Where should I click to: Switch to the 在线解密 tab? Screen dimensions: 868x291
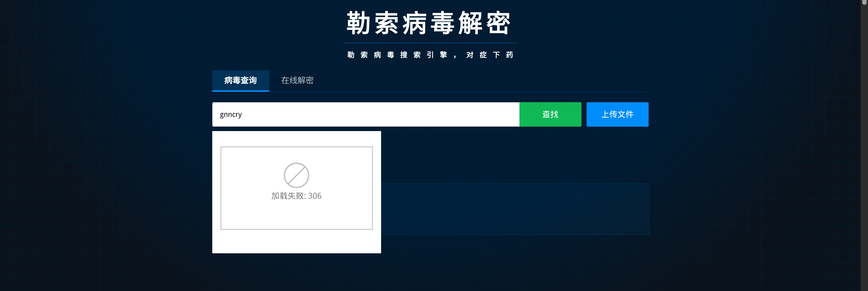tap(297, 80)
